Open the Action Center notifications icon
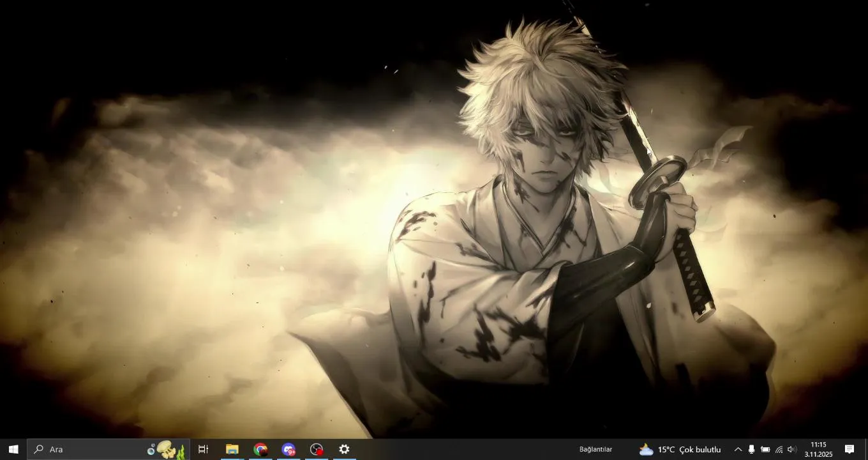The image size is (868, 460). (849, 449)
